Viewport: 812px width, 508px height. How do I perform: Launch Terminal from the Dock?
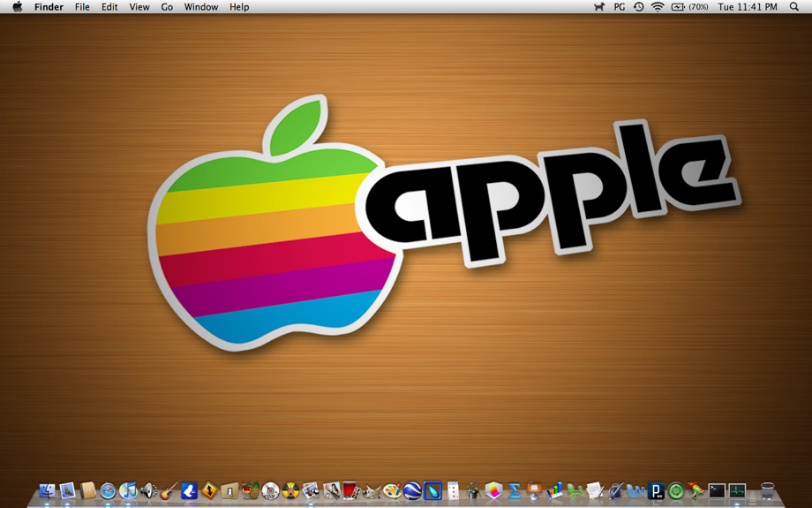[x=717, y=490]
